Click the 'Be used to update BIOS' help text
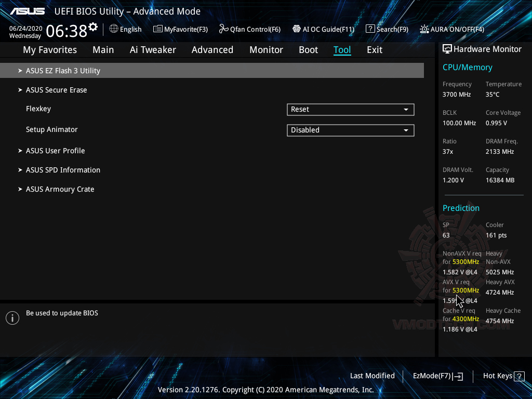 (62, 313)
